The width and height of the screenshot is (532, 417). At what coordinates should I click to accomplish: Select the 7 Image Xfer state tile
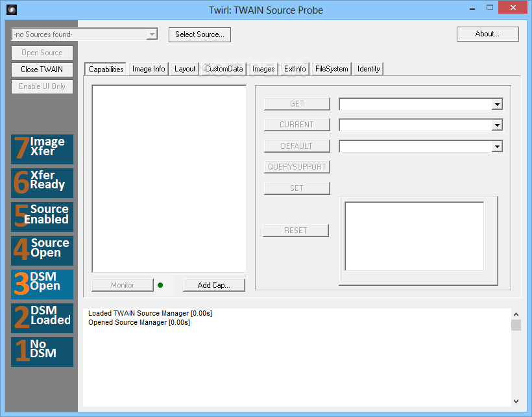[42, 149]
